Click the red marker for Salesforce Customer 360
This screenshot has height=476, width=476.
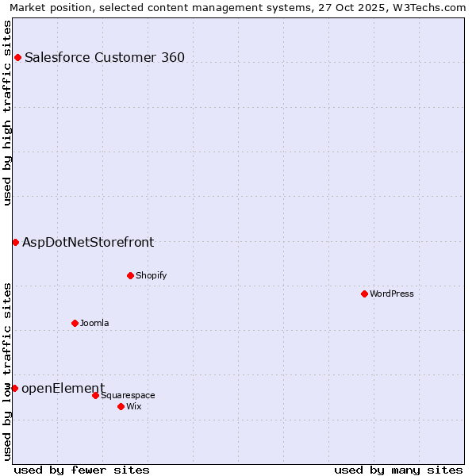17,57
